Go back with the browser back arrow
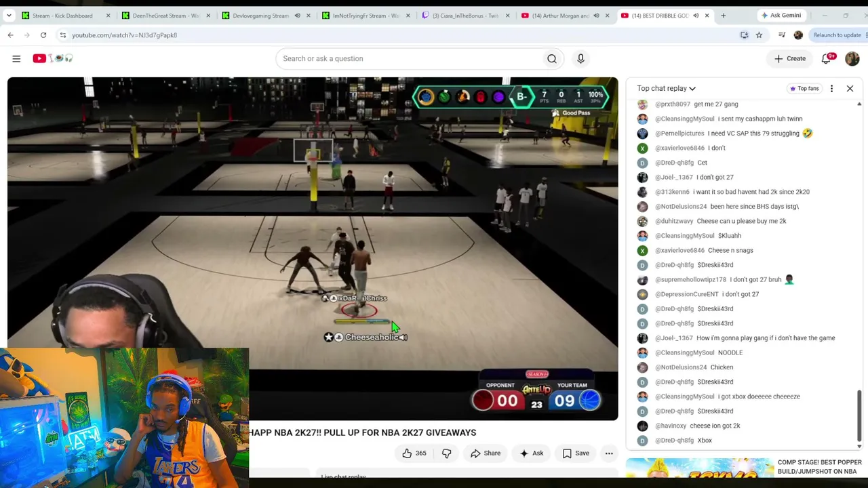 tap(10, 35)
